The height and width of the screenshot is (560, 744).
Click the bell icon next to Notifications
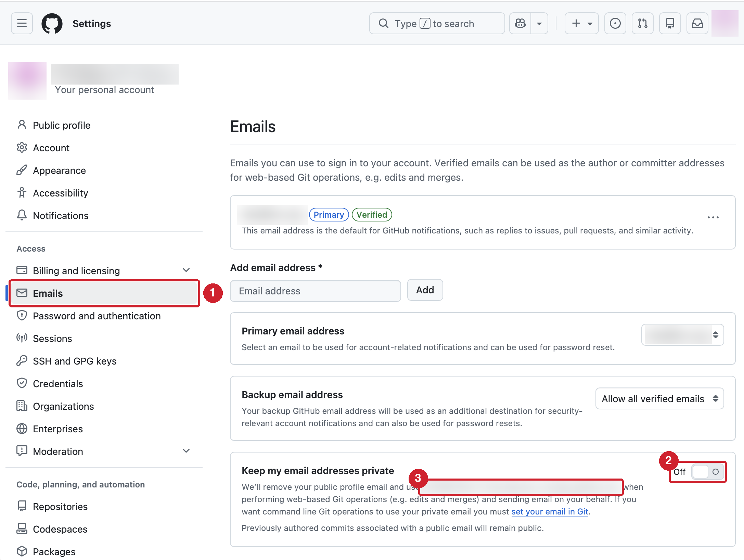pos(22,215)
